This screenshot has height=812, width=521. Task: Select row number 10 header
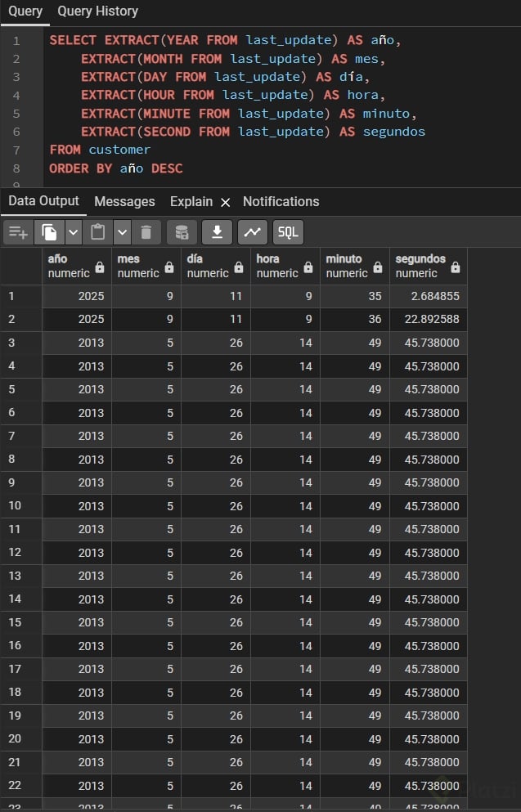point(20,506)
